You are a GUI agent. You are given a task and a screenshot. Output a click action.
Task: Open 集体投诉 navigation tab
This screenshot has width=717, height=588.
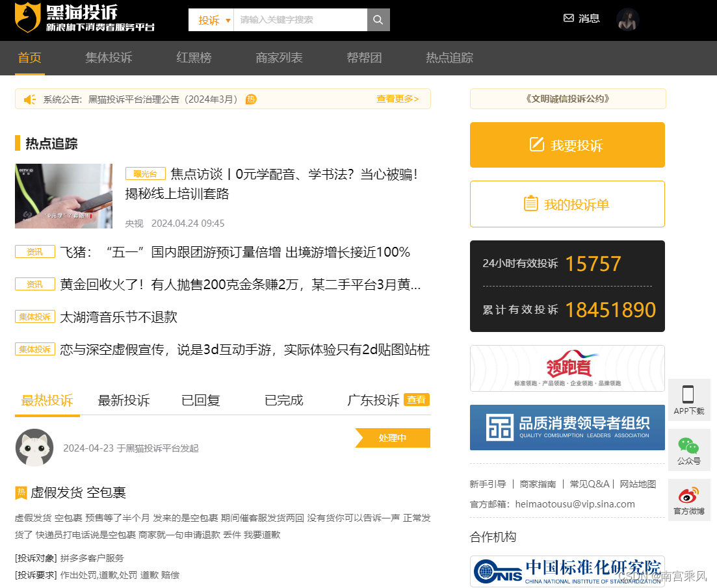point(109,58)
